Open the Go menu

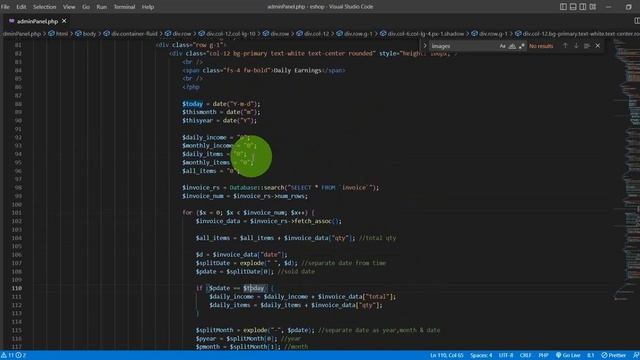click(x=86, y=7)
